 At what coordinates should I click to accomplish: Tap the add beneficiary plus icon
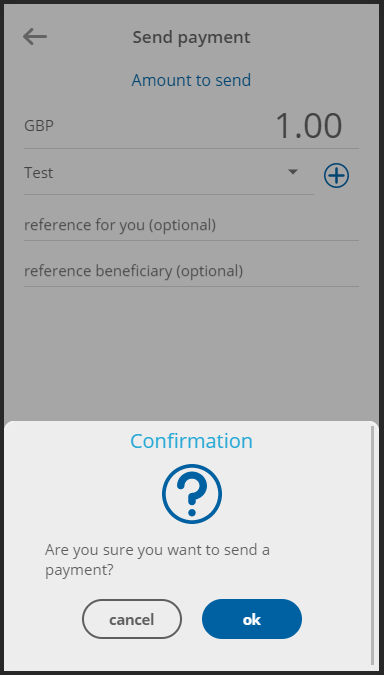click(336, 176)
